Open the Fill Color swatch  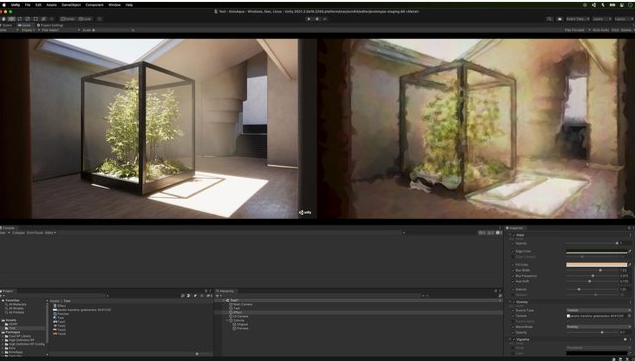pos(596,265)
